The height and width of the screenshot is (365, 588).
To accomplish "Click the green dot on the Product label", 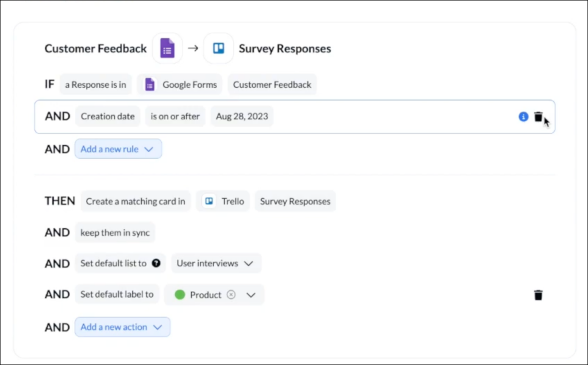I will tap(180, 294).
